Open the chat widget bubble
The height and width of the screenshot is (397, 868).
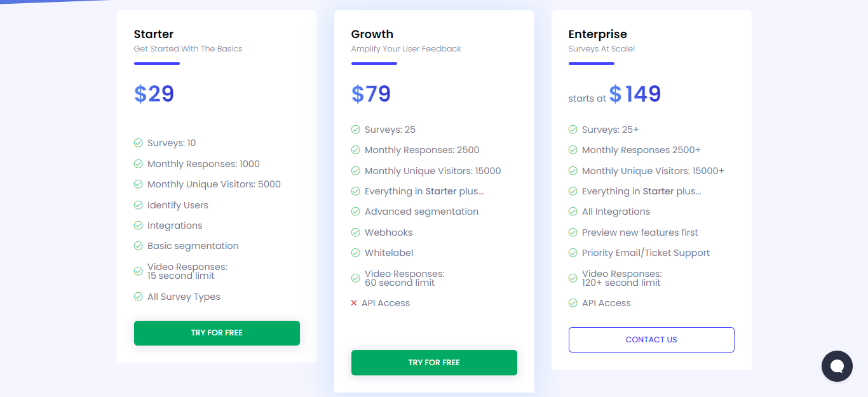point(836,367)
